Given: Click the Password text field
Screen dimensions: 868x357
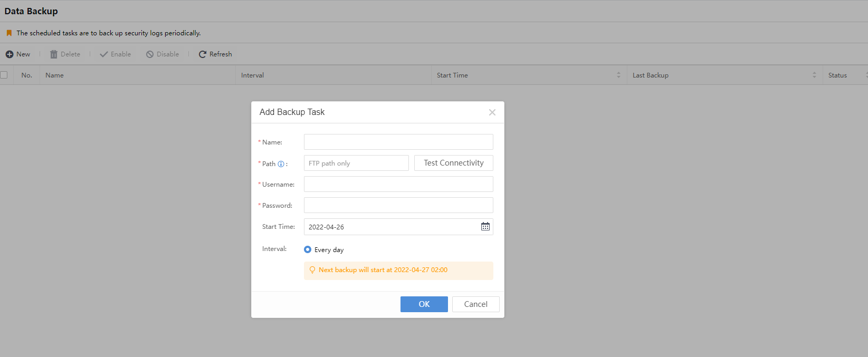Looking at the screenshot, I should [x=398, y=205].
